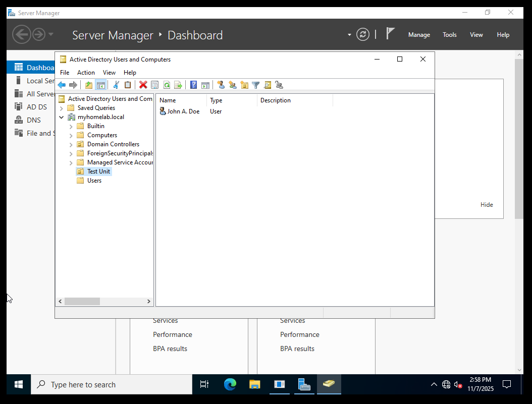Expand the Domain Controllers tree node
The width and height of the screenshot is (532, 404).
click(x=71, y=144)
